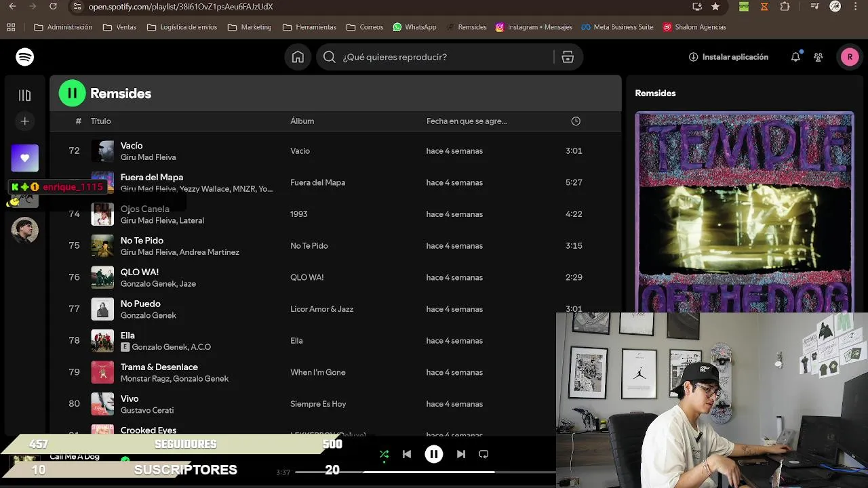Screen dimensions: 868x488
Task: Toggle shuffle in player bar
Action: coord(384,454)
